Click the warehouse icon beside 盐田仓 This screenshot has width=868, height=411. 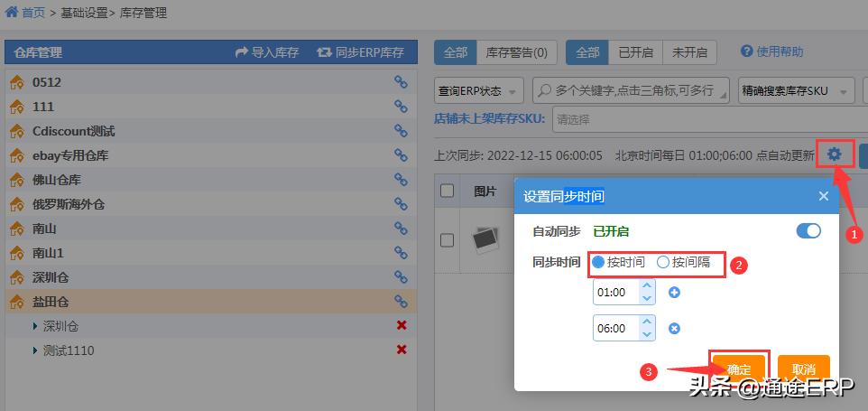pyautogui.click(x=17, y=302)
